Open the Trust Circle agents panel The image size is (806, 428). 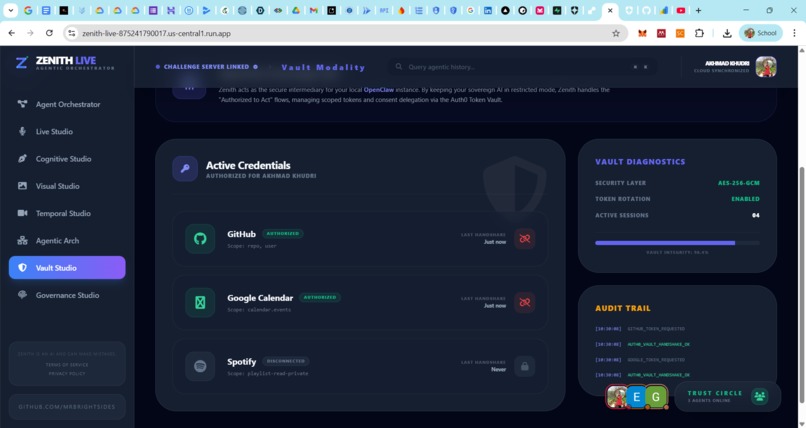(727, 396)
